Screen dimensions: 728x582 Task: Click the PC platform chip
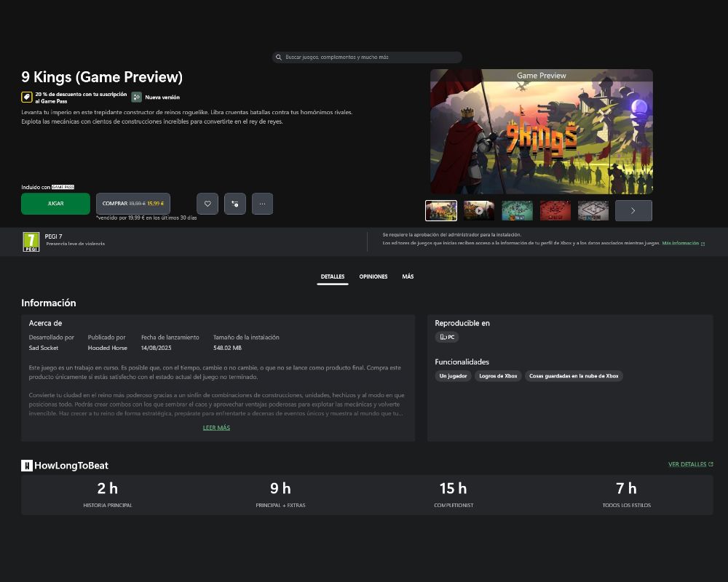(447, 338)
